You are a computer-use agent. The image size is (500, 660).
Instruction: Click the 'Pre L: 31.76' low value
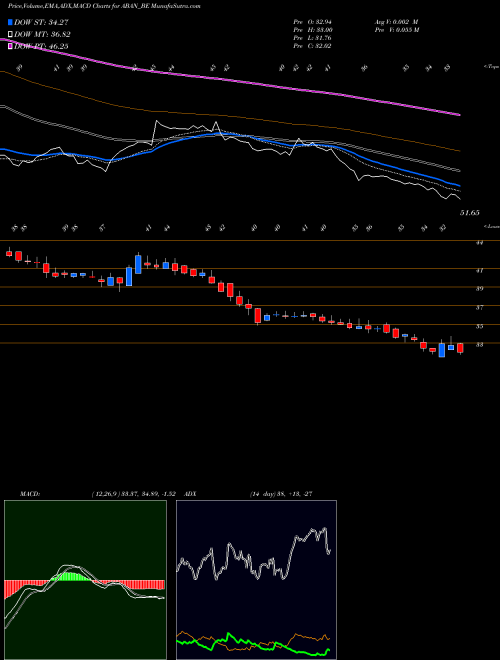(x=312, y=38)
